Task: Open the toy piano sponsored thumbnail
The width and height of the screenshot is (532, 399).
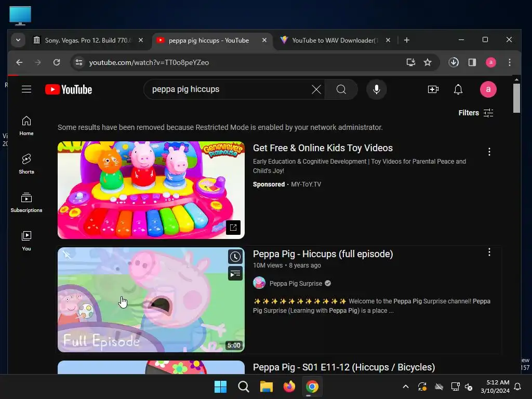Action: click(151, 190)
